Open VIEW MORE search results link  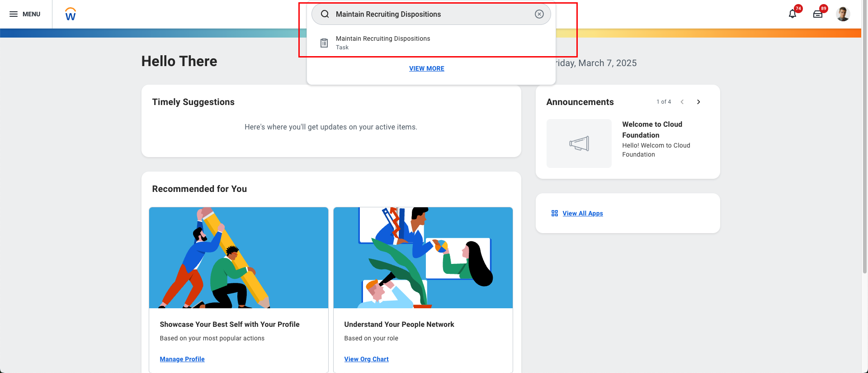(426, 68)
